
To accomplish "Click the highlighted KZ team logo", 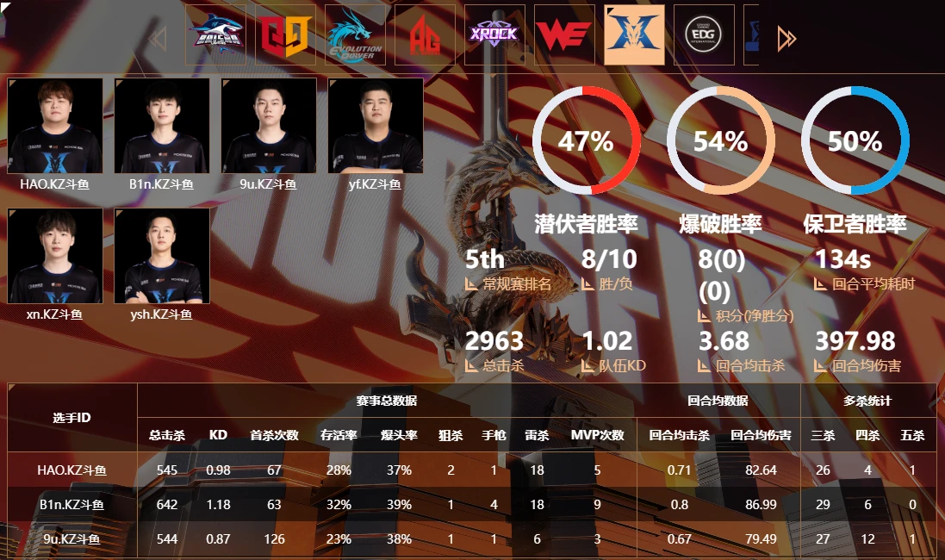I will [x=634, y=35].
